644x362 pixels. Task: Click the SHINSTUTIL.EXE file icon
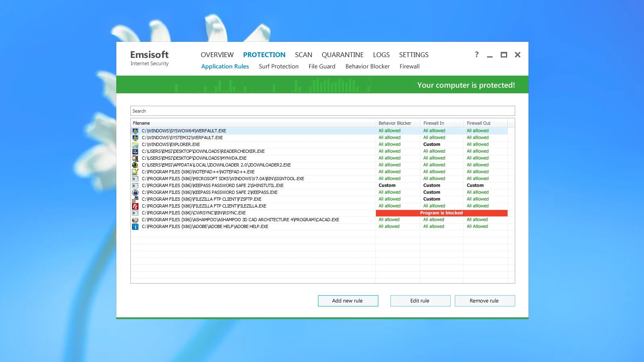[x=135, y=185]
